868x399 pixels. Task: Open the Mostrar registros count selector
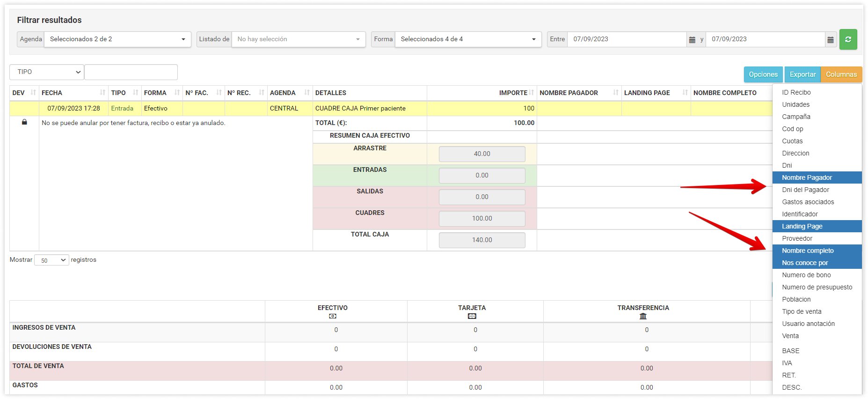(51, 260)
